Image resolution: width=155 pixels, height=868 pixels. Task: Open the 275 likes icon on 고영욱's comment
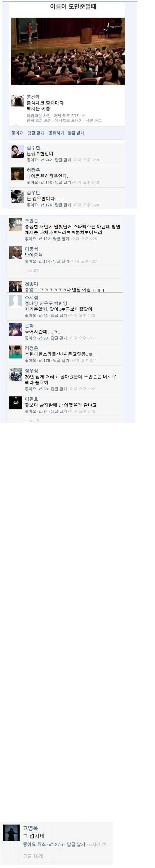tap(51, 845)
